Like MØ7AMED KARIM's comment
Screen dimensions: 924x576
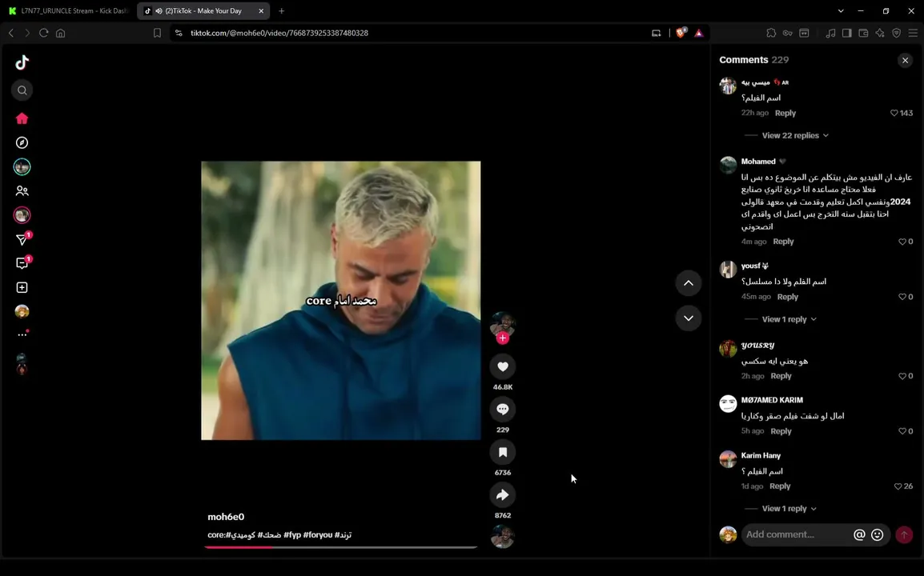click(x=902, y=431)
